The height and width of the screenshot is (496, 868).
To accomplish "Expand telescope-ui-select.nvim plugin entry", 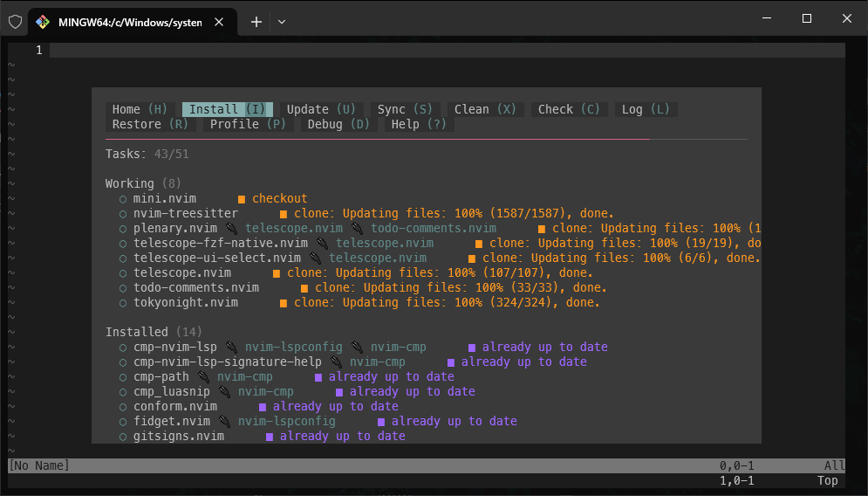I will point(217,258).
